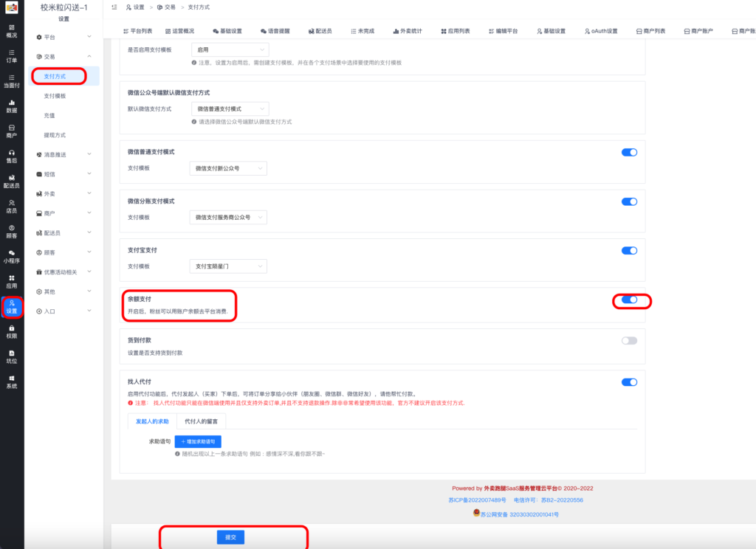Click the 提交 submit button
Image resolution: width=756 pixels, height=549 pixels.
click(230, 538)
